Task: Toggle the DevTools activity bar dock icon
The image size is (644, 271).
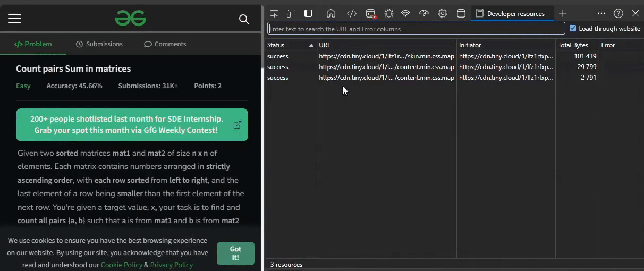Action: pos(308,13)
